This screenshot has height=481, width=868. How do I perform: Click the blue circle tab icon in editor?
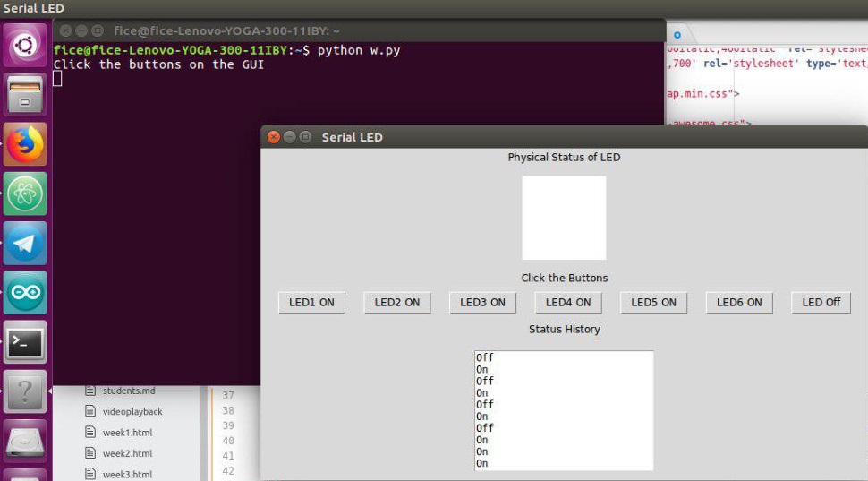(677, 35)
